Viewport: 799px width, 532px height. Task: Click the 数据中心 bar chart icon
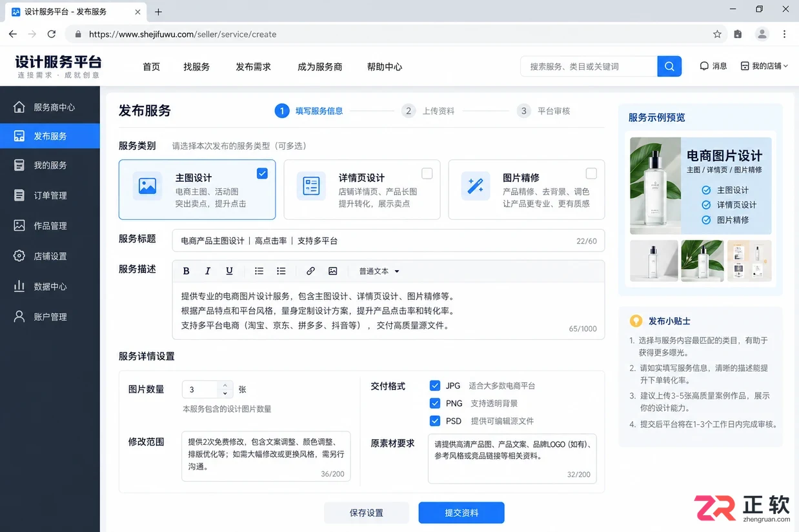[19, 286]
